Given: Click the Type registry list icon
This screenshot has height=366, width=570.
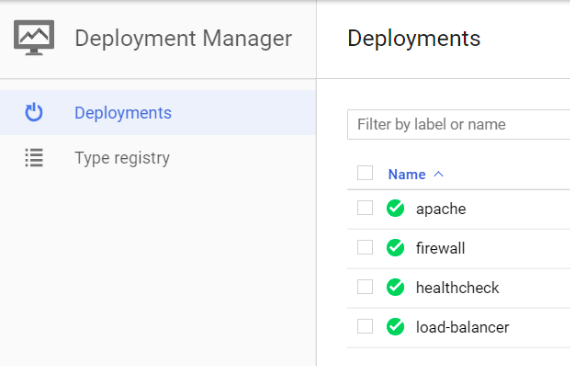Looking at the screenshot, I should coord(34,158).
